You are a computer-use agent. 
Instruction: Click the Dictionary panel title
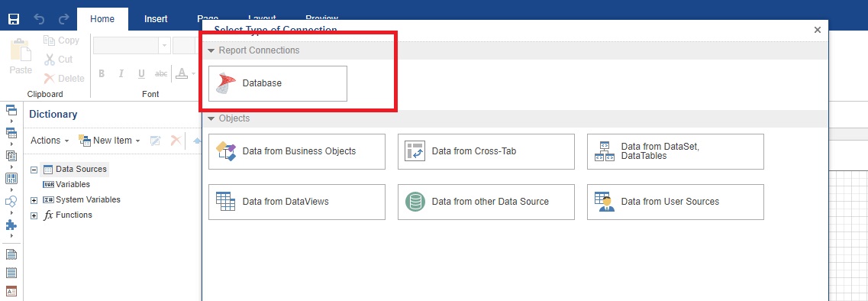pos(53,114)
